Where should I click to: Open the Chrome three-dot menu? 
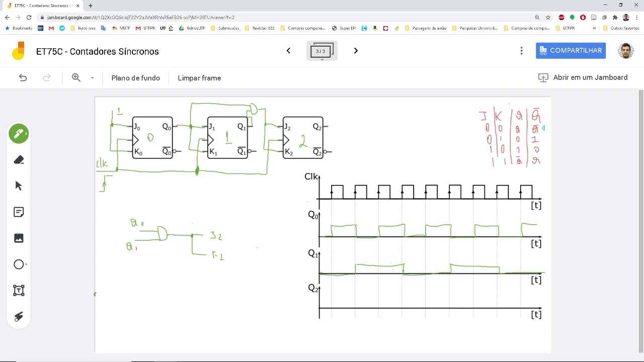coord(636,17)
